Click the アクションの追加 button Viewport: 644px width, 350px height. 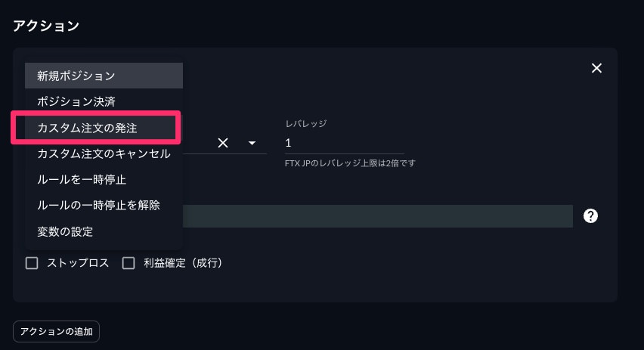click(56, 332)
